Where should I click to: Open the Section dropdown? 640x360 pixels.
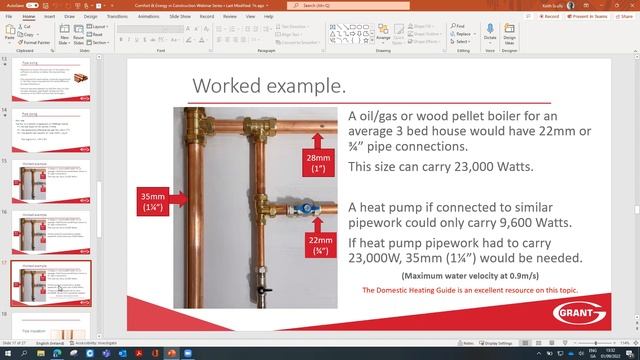coord(98,42)
